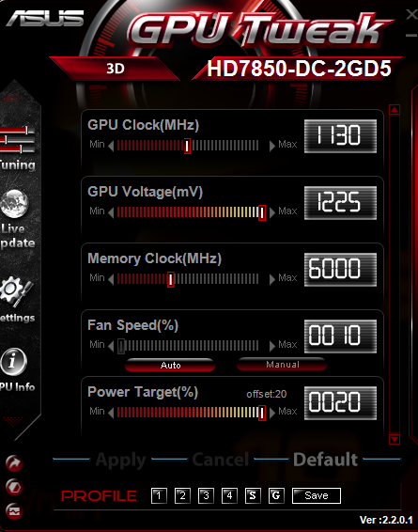Open Live Update globe icon
Viewport: 418px width, 532px height.
[14, 203]
